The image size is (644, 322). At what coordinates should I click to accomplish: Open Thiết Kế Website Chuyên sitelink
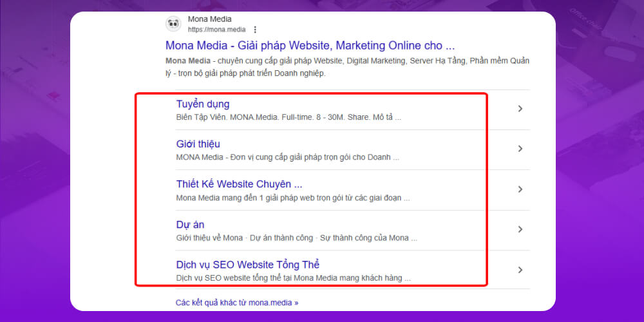click(239, 184)
